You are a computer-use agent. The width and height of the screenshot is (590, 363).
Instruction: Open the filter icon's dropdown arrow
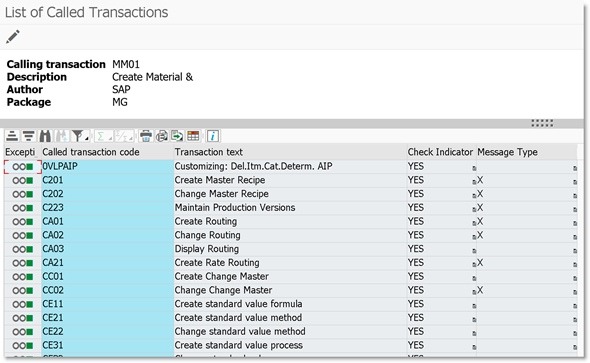click(x=87, y=139)
